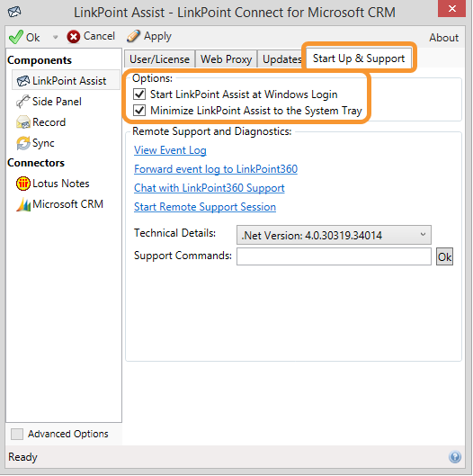Click the 'Technical Details:' label

point(174,233)
